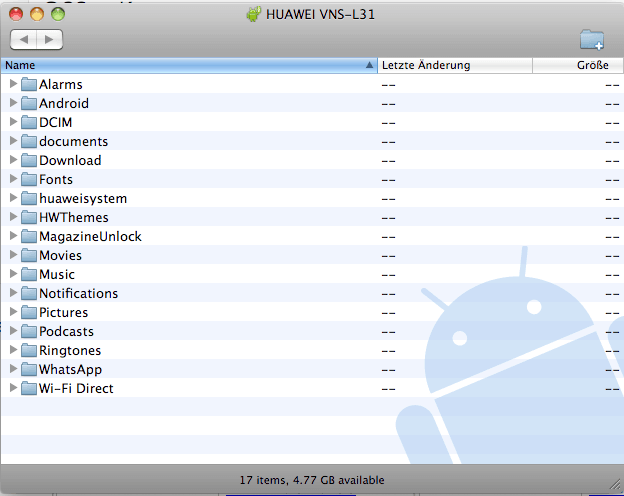Zoom the window with the green button
The image size is (624, 496).
[58, 14]
